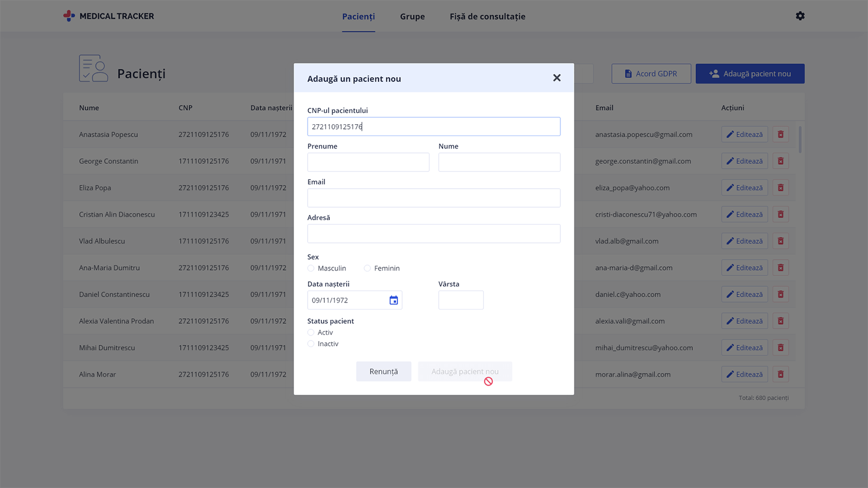The image size is (868, 488).
Task: Open the Fișă de consultație tab
Action: point(487,16)
